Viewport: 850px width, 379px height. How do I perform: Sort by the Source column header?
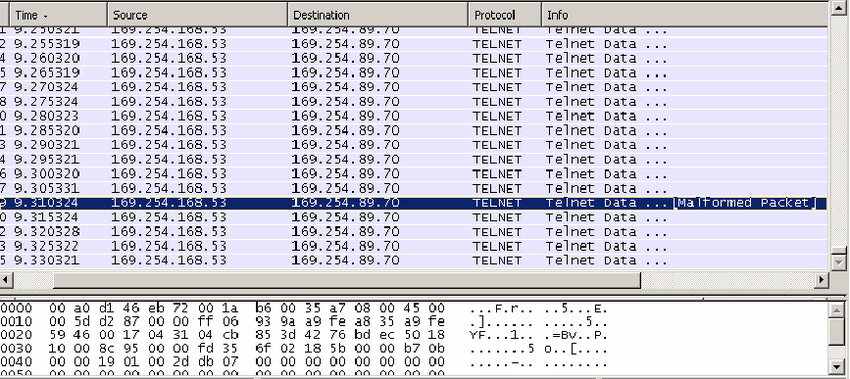[x=197, y=15]
